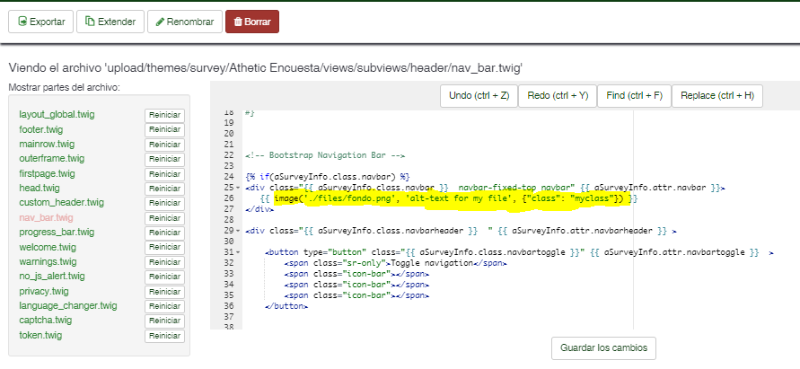Screen dimensions: 800x369
Task: Open language_changer.twig file
Action: coord(68,306)
